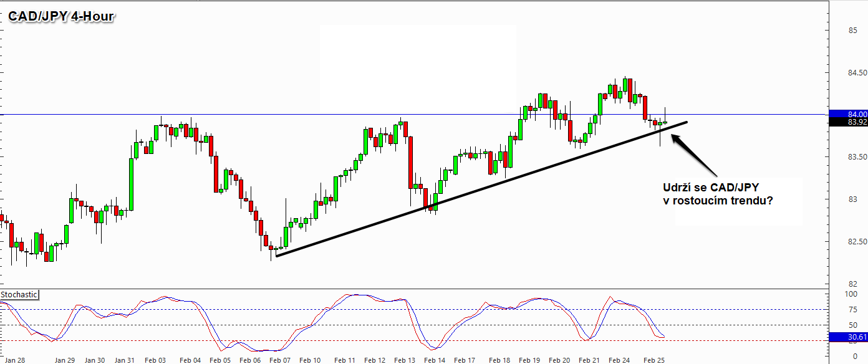Click the 100 stochastic scale label
The width and height of the screenshot is (868, 364).
(x=849, y=294)
